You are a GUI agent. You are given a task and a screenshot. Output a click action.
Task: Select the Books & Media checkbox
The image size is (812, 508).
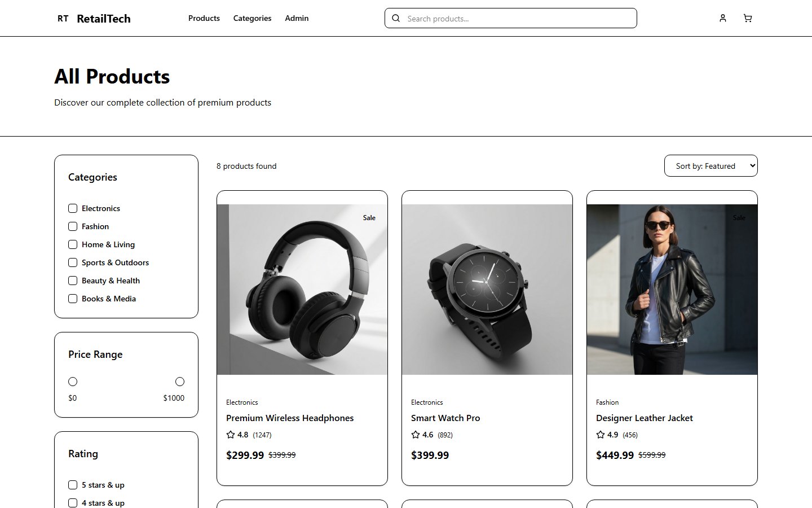point(73,299)
